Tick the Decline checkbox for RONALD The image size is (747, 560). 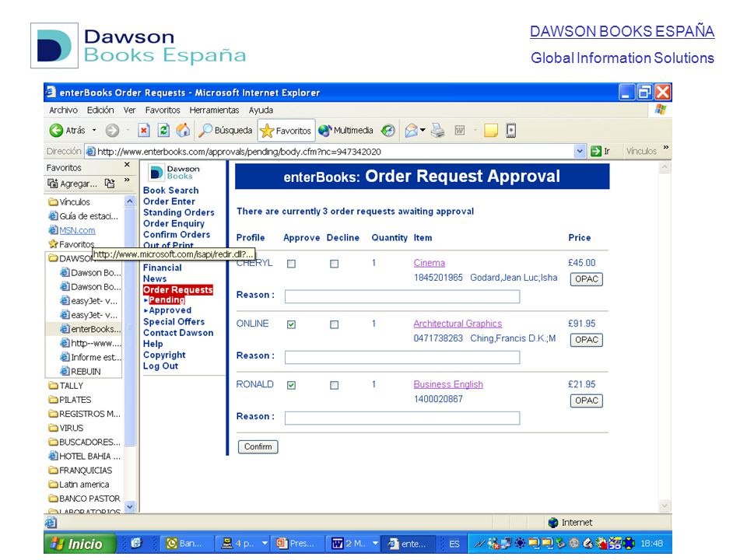pyautogui.click(x=334, y=385)
